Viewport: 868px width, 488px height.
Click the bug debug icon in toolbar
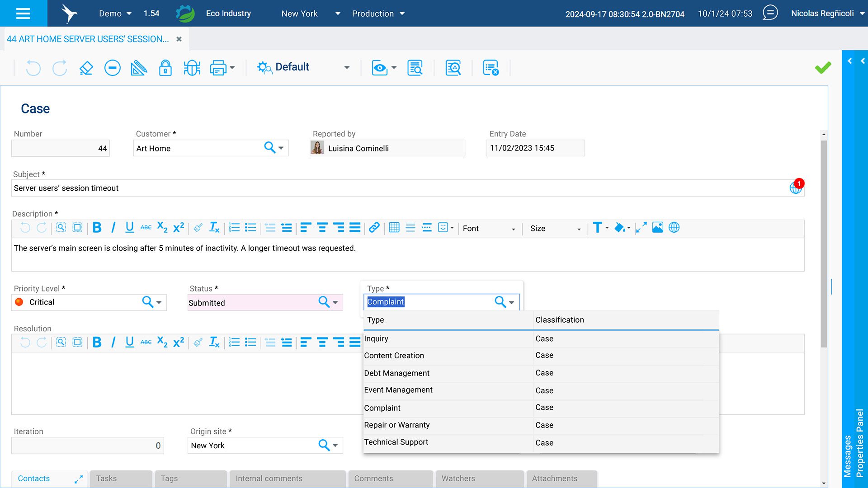[192, 68]
